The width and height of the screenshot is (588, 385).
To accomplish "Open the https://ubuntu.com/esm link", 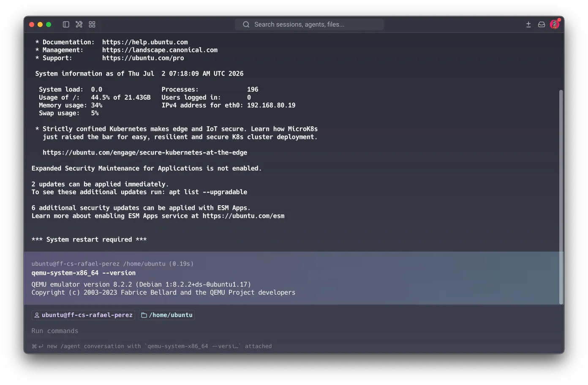I will tap(243, 216).
